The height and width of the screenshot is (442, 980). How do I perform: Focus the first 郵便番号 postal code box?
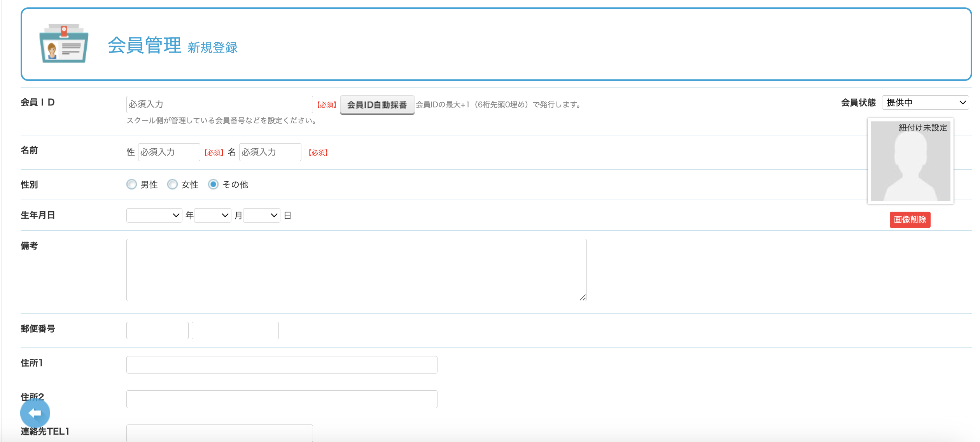157,330
